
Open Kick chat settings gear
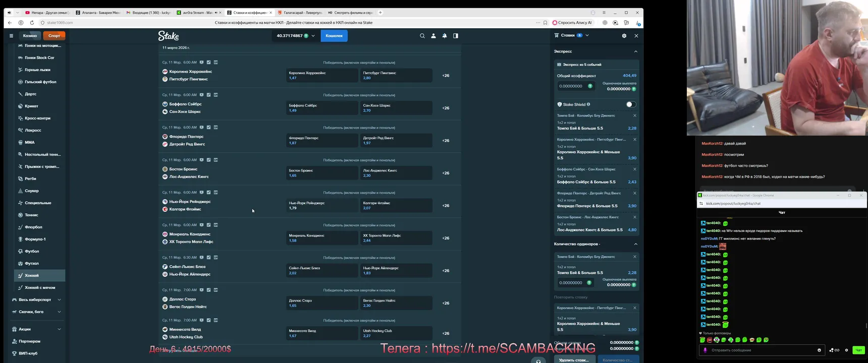[x=846, y=350]
